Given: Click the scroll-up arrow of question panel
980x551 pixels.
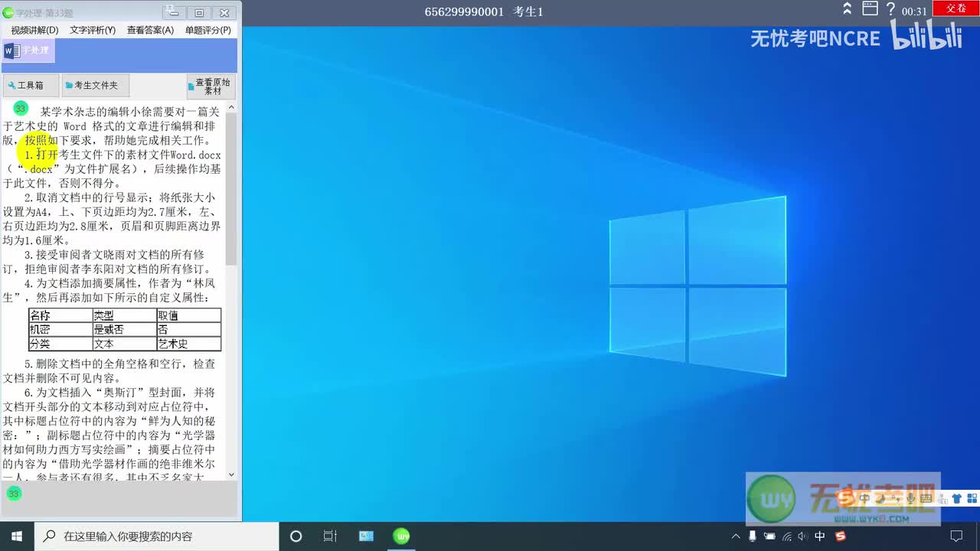Looking at the screenshot, I should pos(231,106).
